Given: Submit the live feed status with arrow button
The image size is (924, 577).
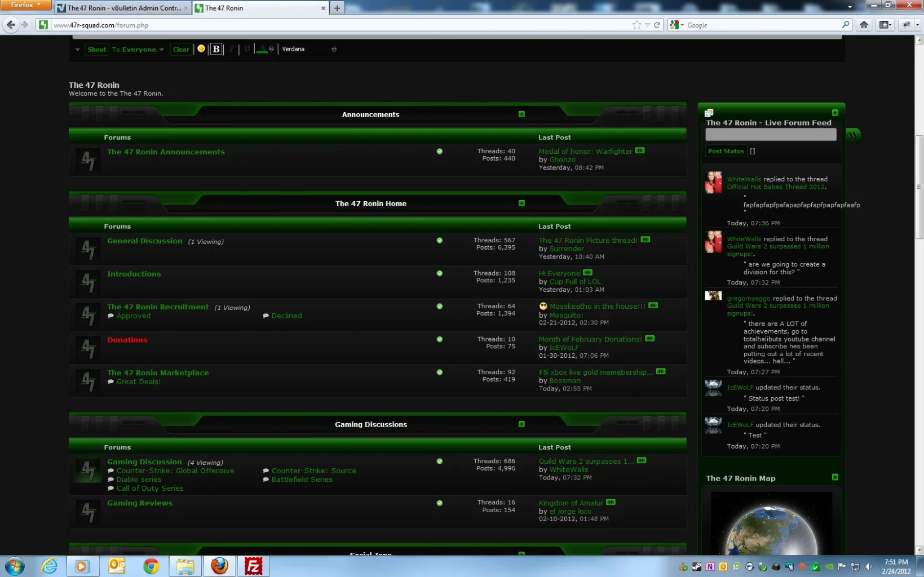Looking at the screenshot, I should 853,135.
